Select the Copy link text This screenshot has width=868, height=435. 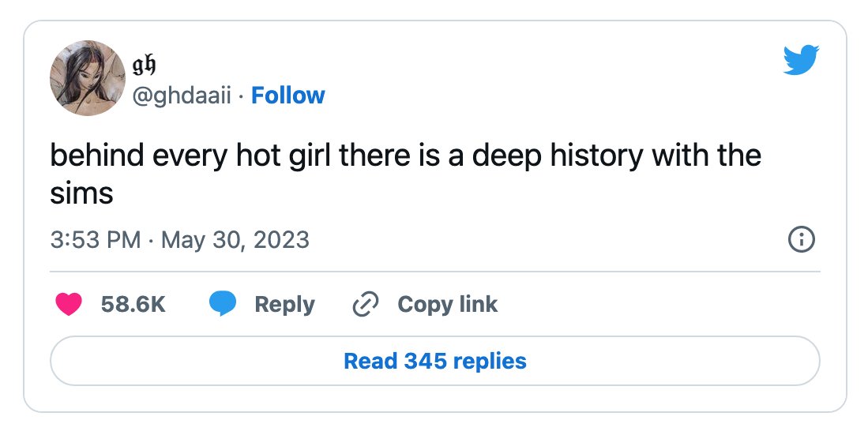tap(447, 305)
